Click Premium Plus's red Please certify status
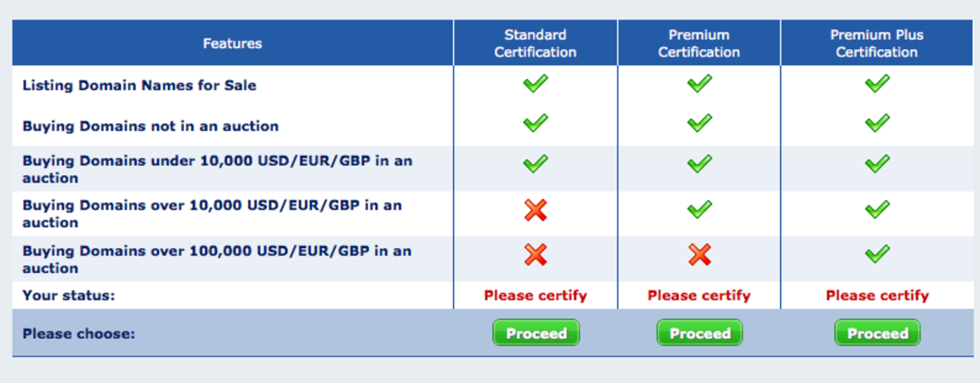 [x=877, y=296]
